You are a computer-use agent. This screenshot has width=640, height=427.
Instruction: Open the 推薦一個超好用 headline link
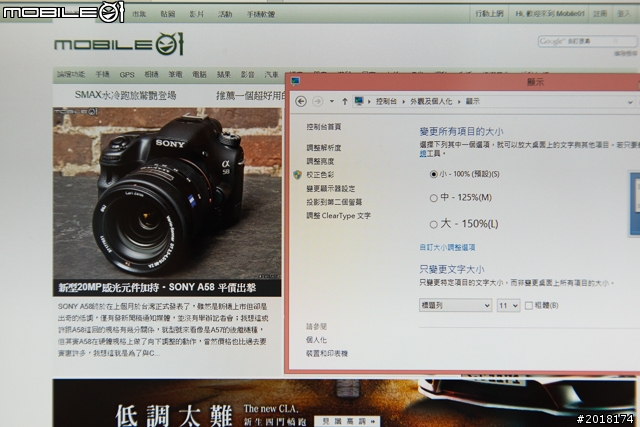250,96
